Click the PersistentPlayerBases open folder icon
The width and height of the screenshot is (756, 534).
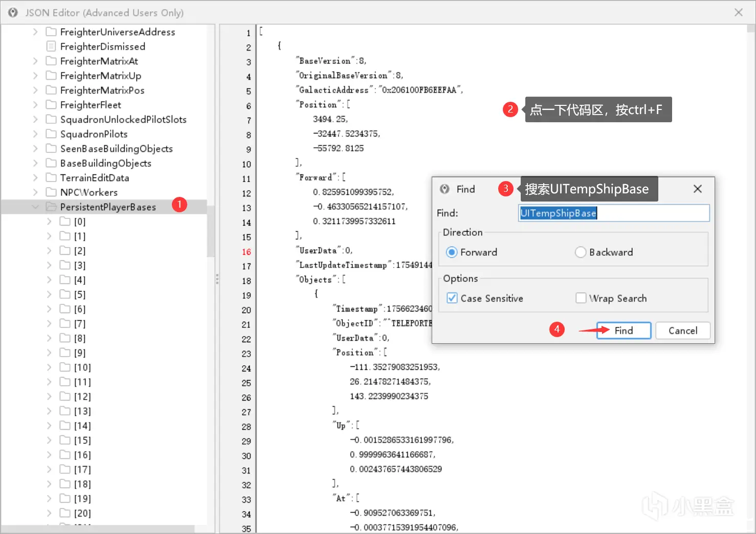(51, 207)
